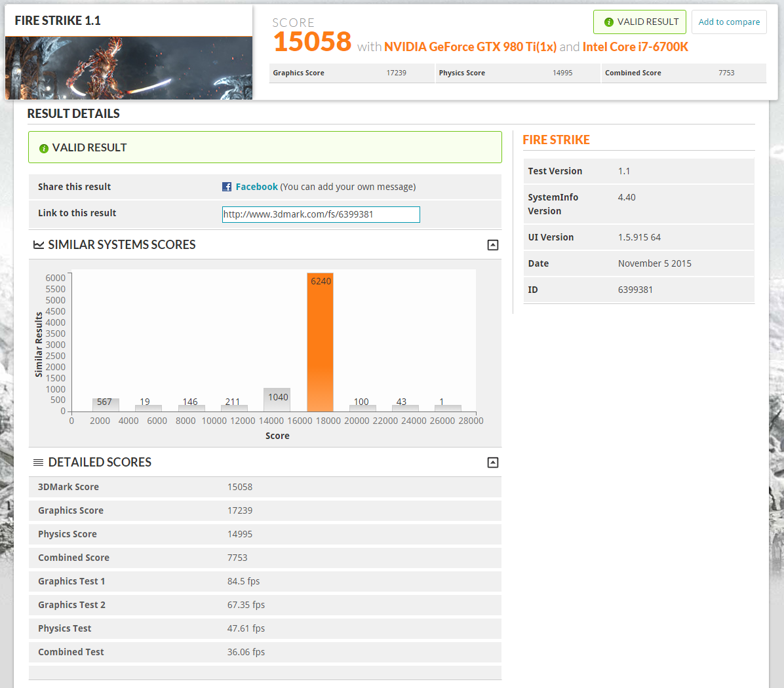Click the Combined Test row

click(265, 652)
